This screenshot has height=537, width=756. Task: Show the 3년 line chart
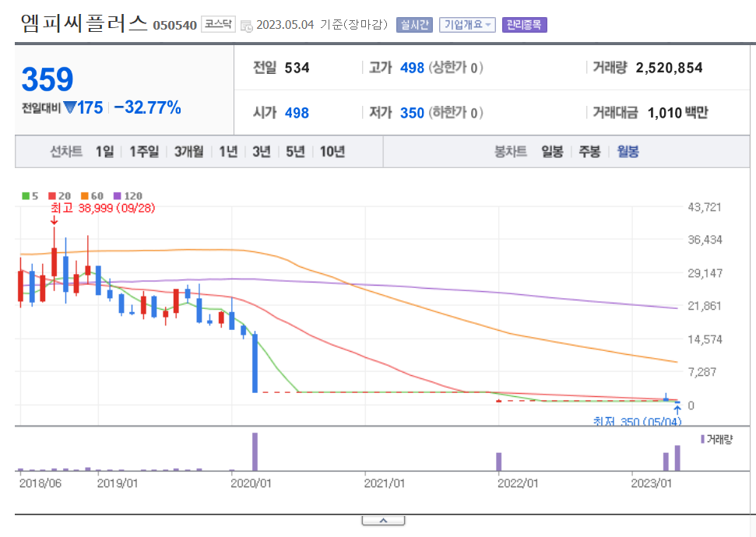click(262, 152)
